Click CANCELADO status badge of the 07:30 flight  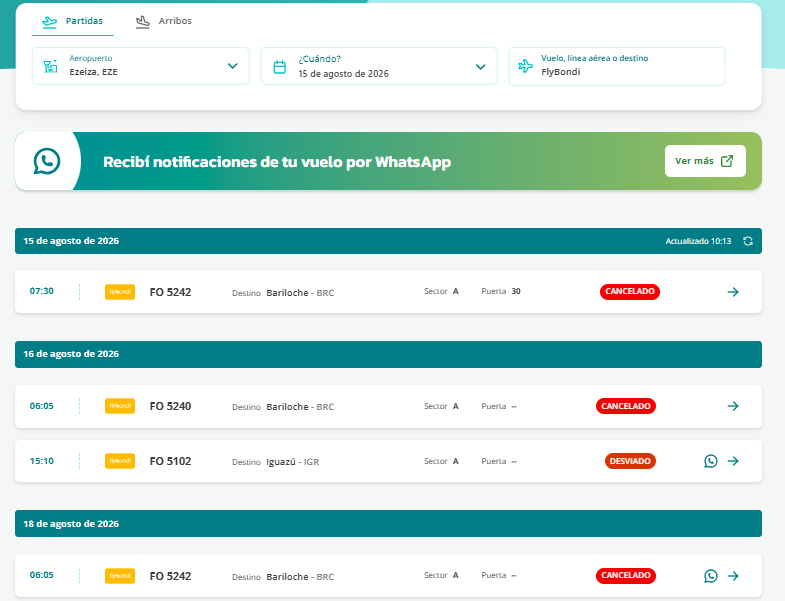point(630,291)
